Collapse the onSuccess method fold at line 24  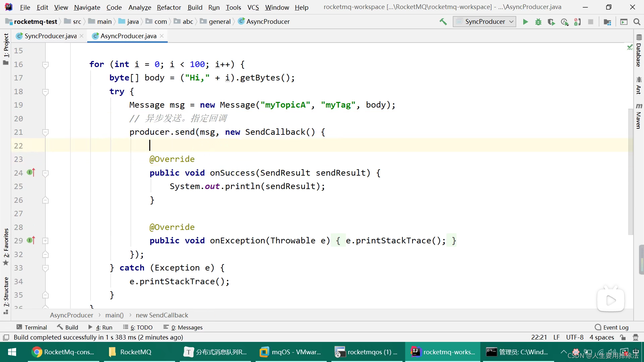[46, 173]
